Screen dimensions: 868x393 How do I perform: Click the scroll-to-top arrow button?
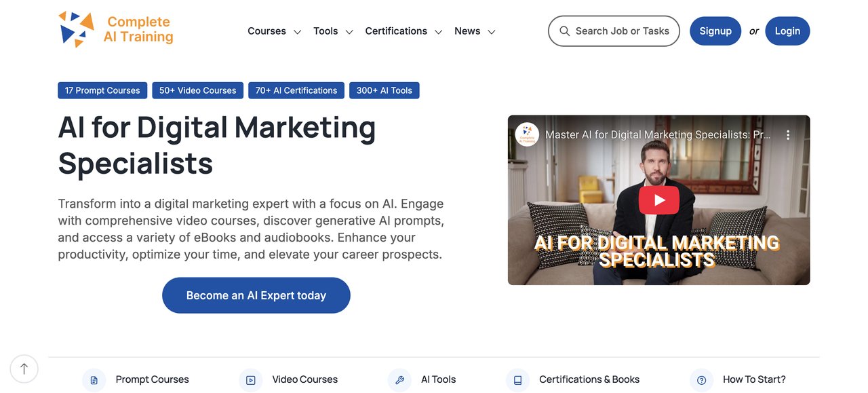(24, 369)
